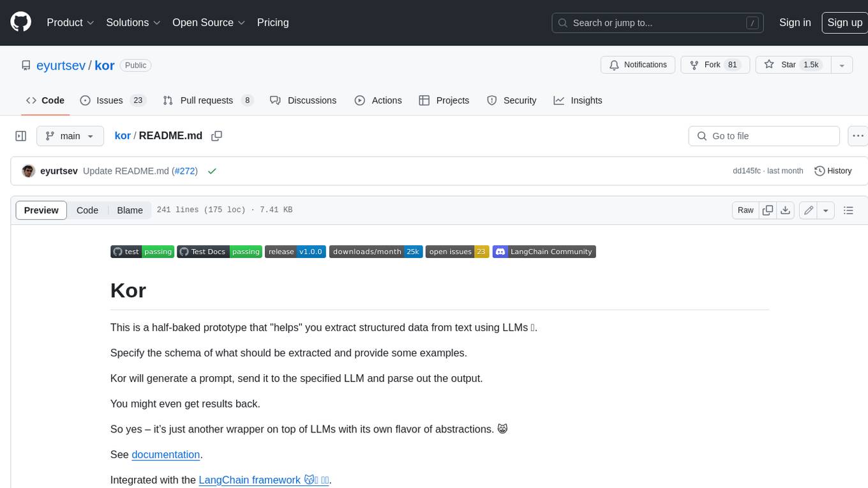Open the LangChain framework link
The height and width of the screenshot is (488, 868).
coord(264,480)
